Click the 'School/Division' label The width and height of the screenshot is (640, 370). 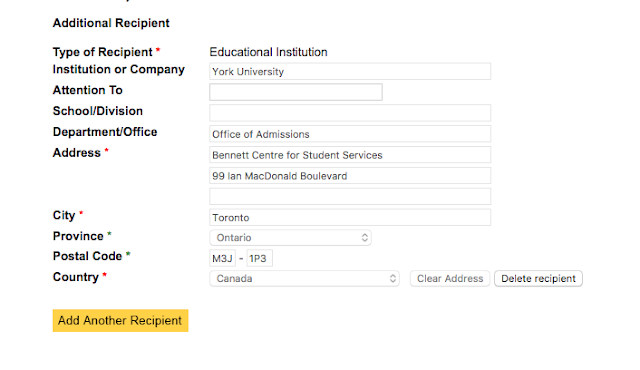[98, 111]
